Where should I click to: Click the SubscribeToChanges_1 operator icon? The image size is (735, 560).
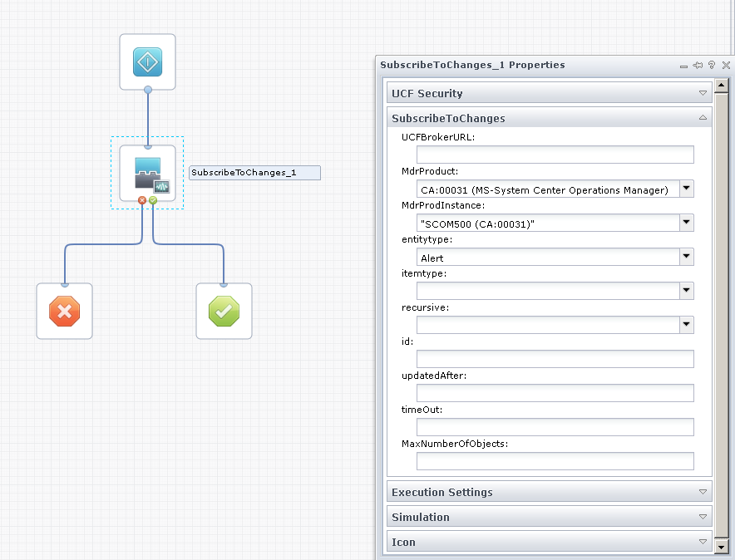coord(147,172)
